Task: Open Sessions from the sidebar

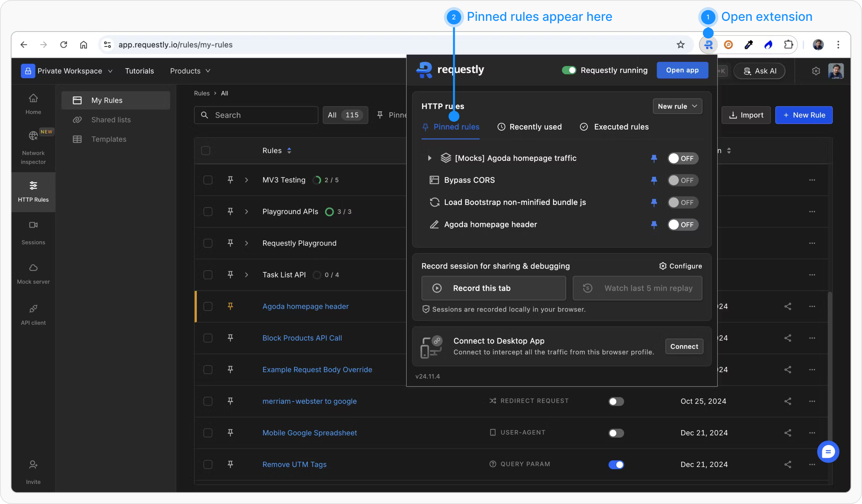Action: click(33, 232)
